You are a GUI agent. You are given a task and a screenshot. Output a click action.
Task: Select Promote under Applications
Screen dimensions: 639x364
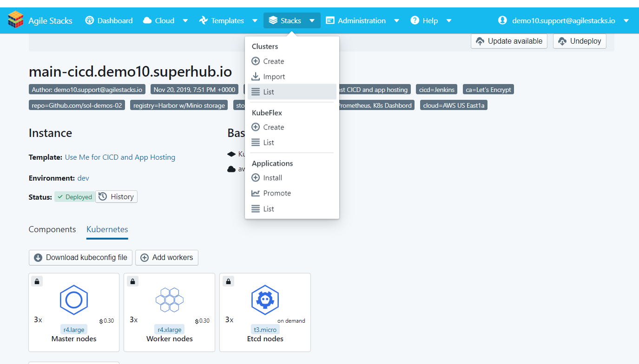[x=292, y=193]
